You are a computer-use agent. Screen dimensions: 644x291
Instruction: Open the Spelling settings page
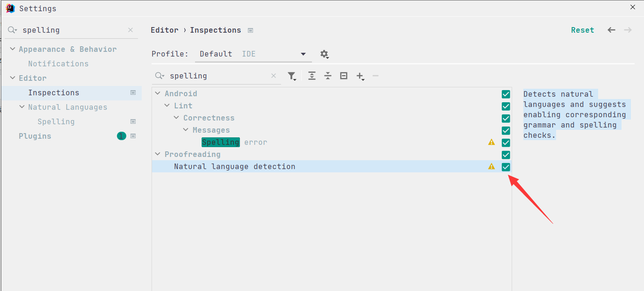[56, 121]
